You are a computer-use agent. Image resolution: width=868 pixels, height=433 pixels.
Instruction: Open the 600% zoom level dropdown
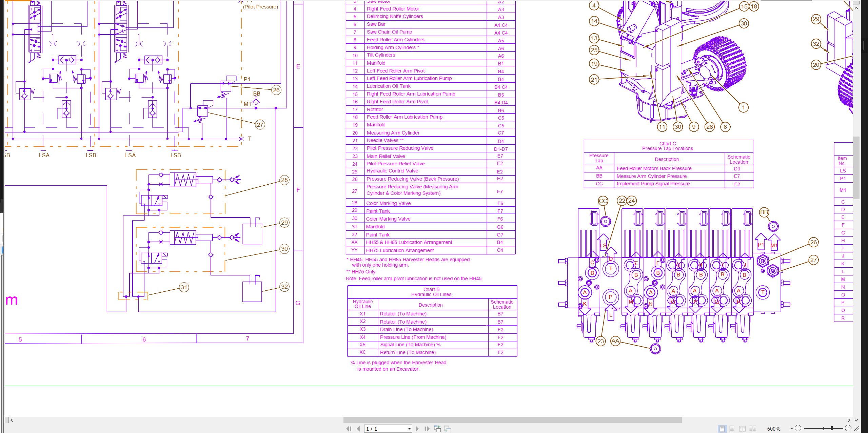[x=792, y=429]
